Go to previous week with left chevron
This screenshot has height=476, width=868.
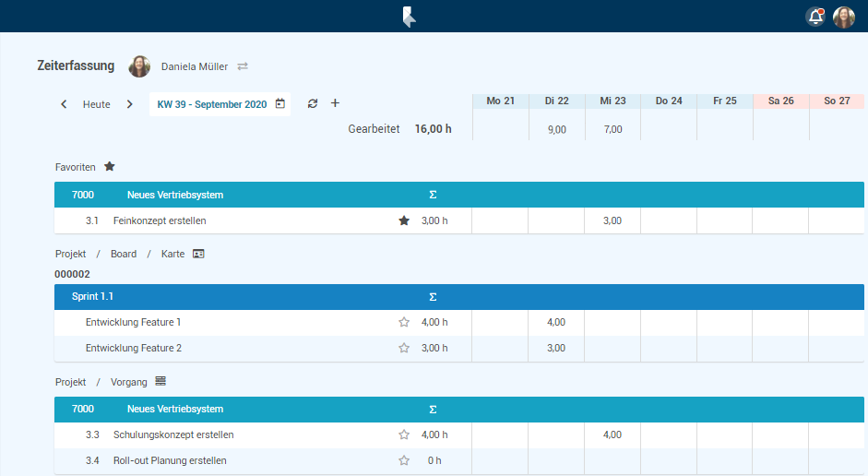64,104
